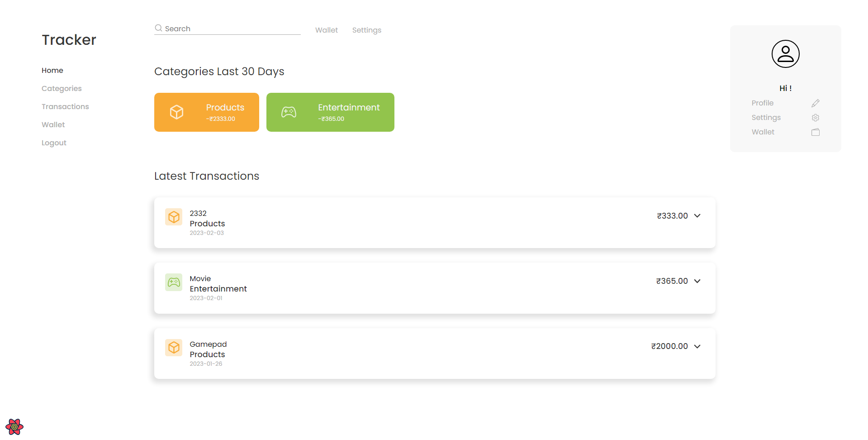Click the gamepad icon on Entertainment card
The image size is (868, 440).
pyautogui.click(x=289, y=112)
